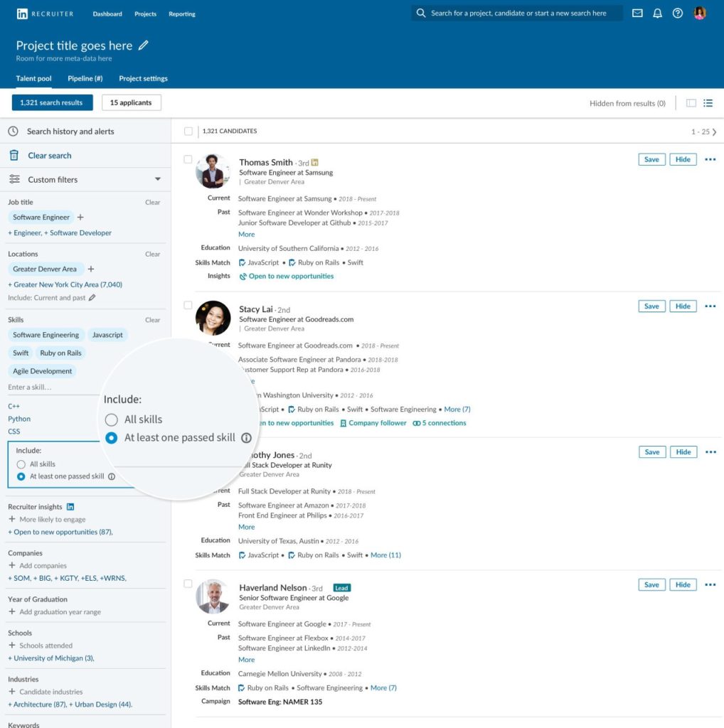
Task: Select all candidates checkbox
Action: coord(188,132)
